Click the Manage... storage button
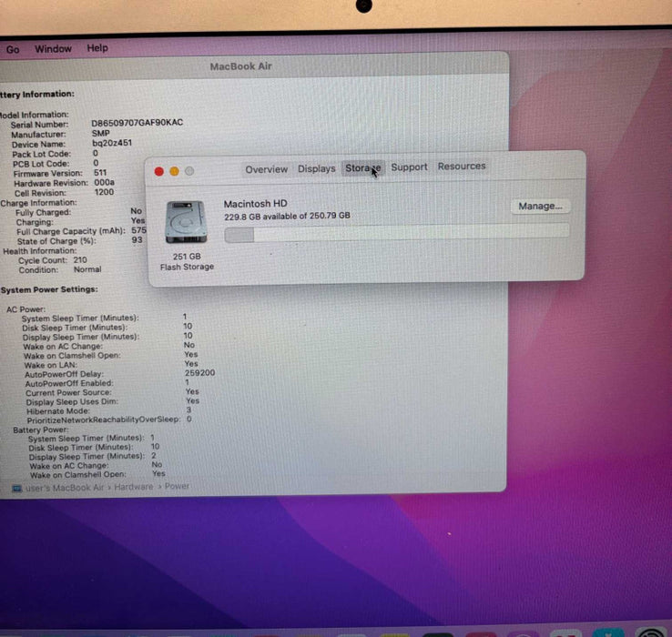The width and height of the screenshot is (672, 637). (540, 206)
